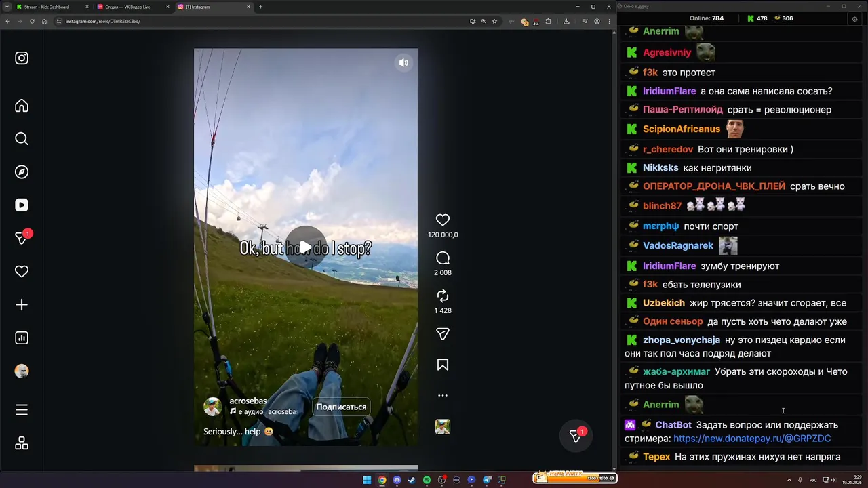
Task: Go to Instagram Home feed icon
Action: [22, 106]
